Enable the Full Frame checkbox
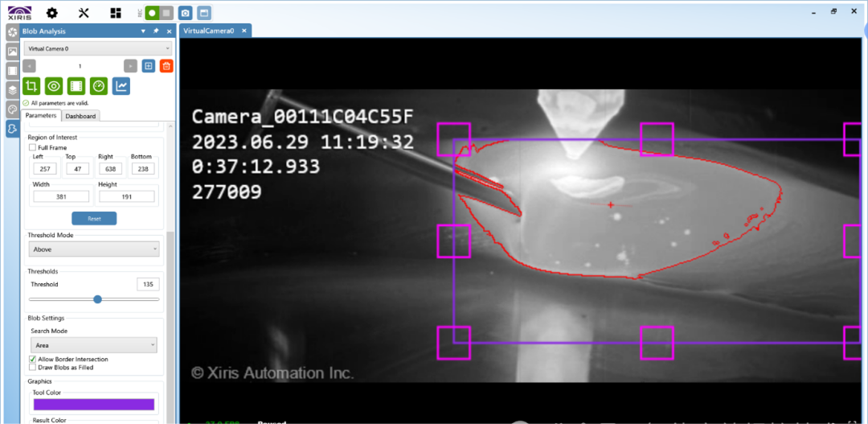 tap(32, 148)
